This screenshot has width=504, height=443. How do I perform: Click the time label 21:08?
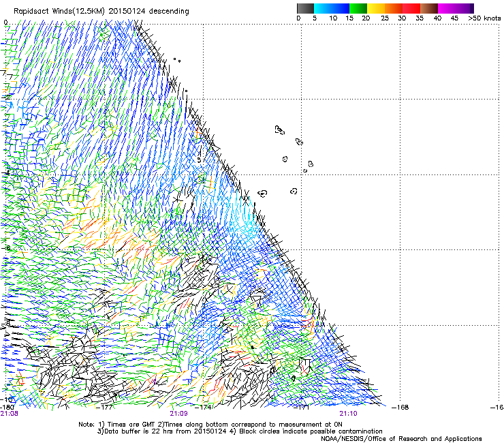pyautogui.click(x=10, y=414)
